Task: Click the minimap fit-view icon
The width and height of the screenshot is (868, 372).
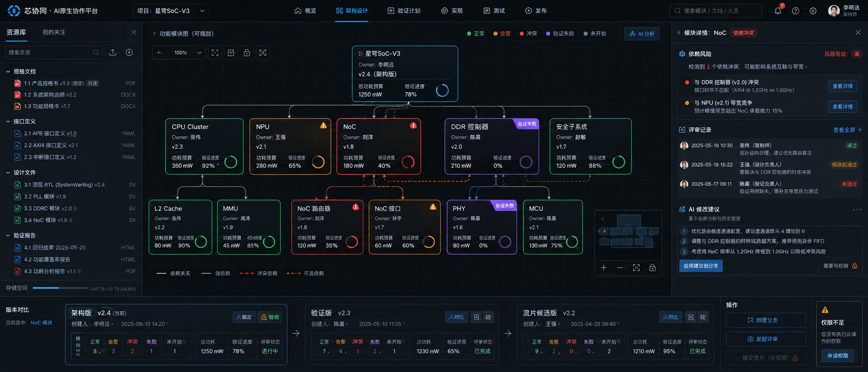Action: 637,268
